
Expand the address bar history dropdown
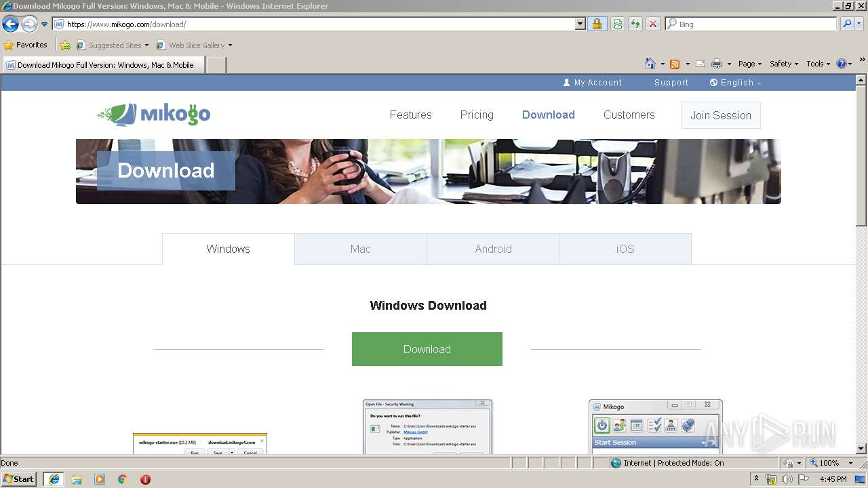(580, 24)
